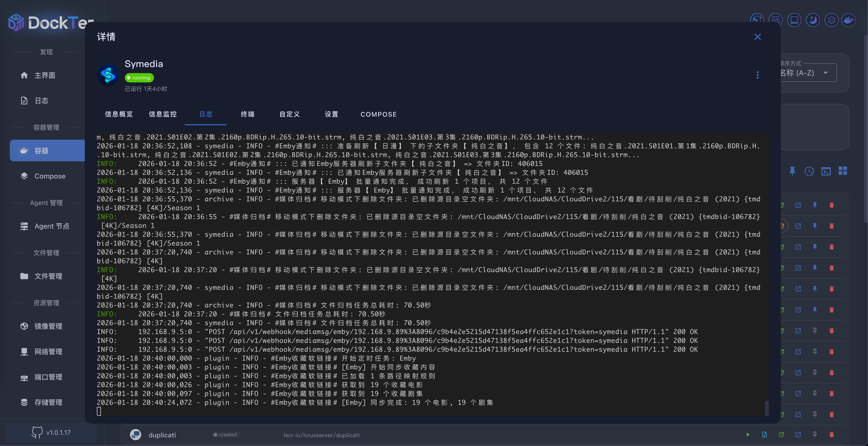This screenshot has width=868, height=446.
Task: Open the terminal icon above the container list
Action: pyautogui.click(x=826, y=171)
